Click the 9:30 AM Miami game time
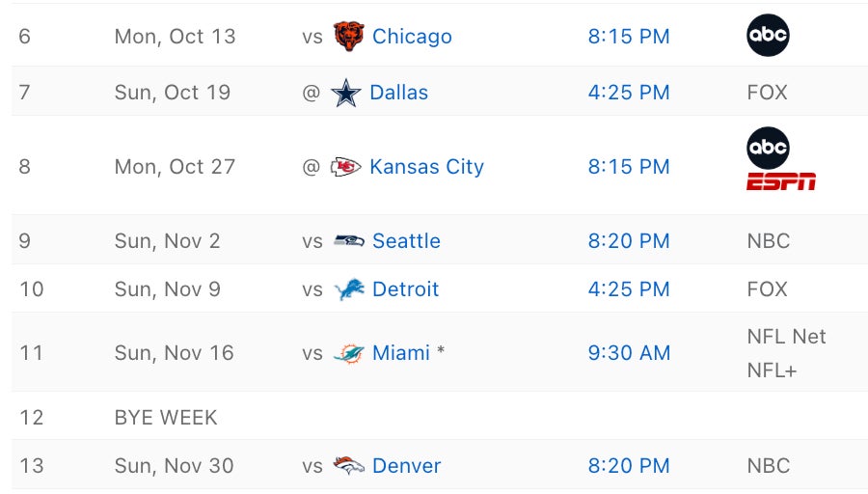This screenshot has height=494, width=868. click(x=629, y=353)
